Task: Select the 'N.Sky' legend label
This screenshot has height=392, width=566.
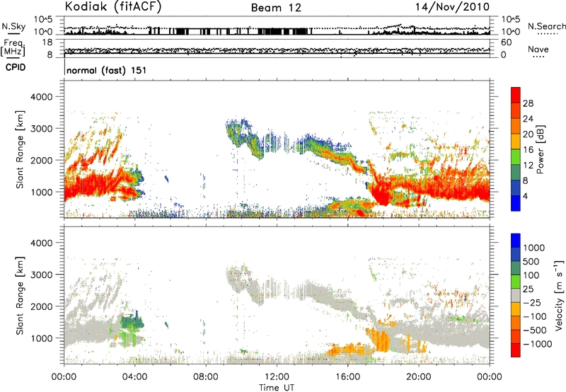Action: pyautogui.click(x=13, y=26)
